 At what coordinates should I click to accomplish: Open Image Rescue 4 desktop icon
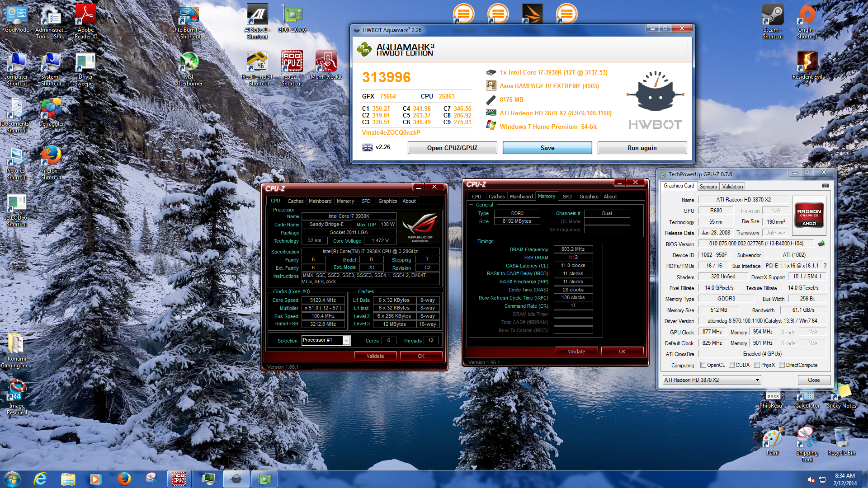(x=17, y=398)
